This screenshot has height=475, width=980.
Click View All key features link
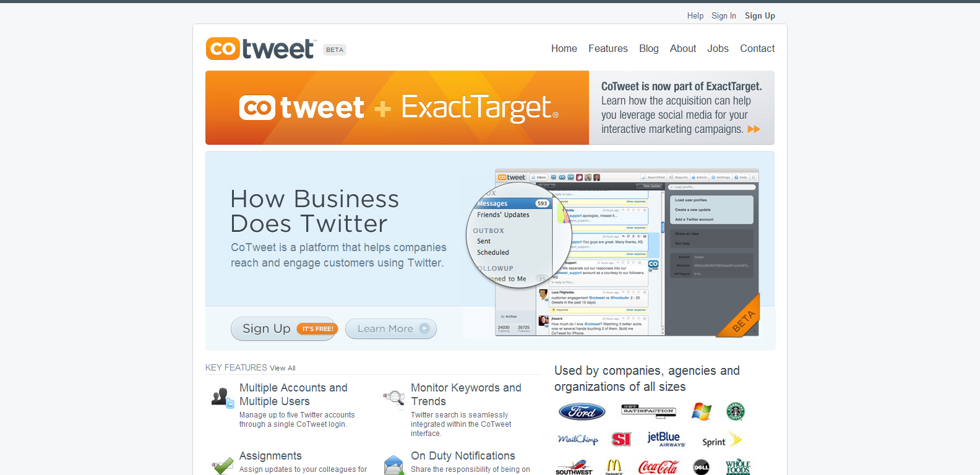tap(283, 368)
